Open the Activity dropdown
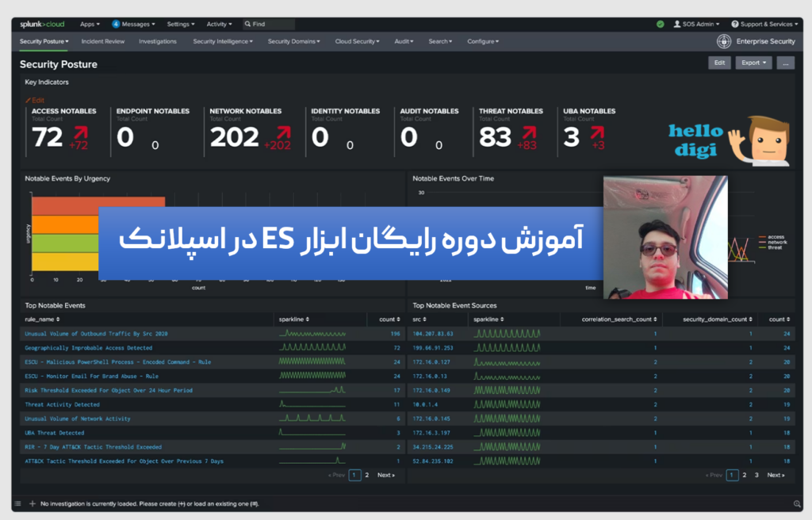 (x=219, y=24)
